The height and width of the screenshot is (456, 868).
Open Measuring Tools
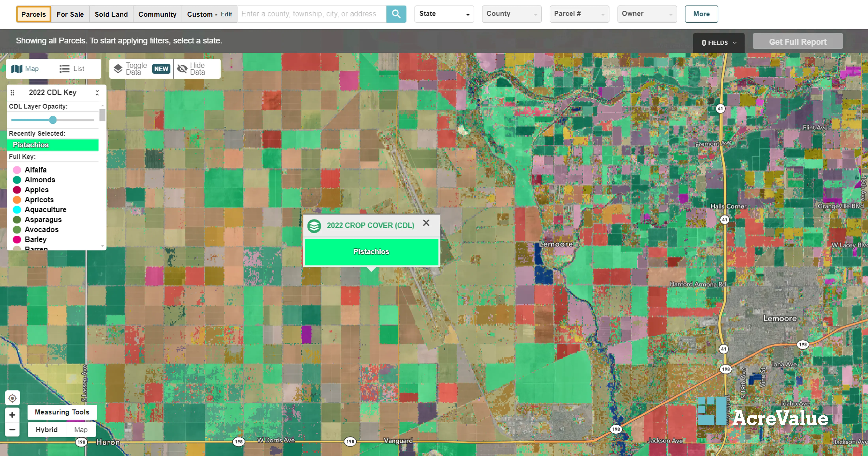tap(62, 412)
